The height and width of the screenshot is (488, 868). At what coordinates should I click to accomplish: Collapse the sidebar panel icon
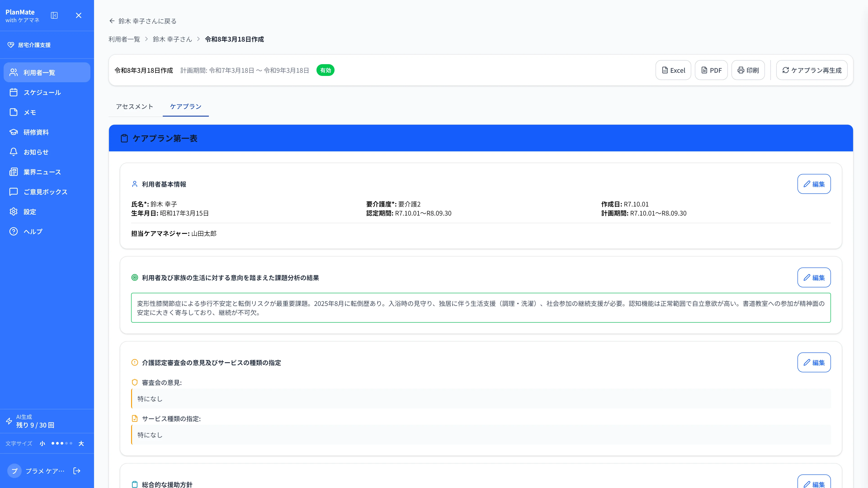point(54,16)
